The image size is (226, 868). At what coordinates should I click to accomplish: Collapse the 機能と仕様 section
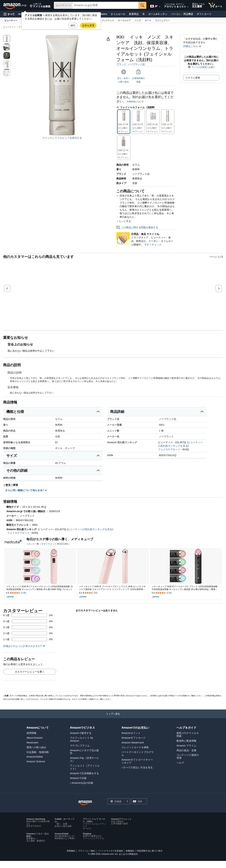coord(53,411)
